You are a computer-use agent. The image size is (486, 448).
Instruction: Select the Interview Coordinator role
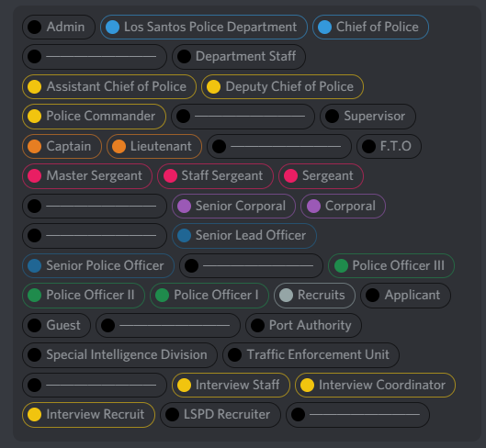point(375,385)
